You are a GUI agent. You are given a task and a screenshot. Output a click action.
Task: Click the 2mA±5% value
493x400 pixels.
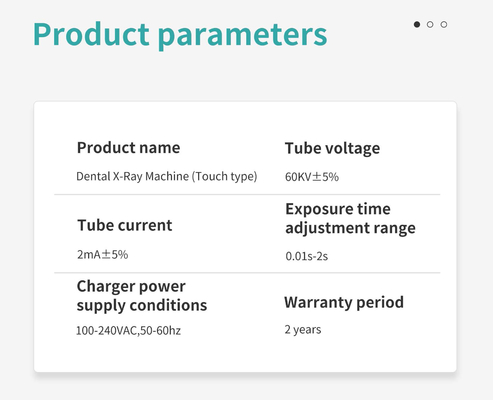[103, 255]
